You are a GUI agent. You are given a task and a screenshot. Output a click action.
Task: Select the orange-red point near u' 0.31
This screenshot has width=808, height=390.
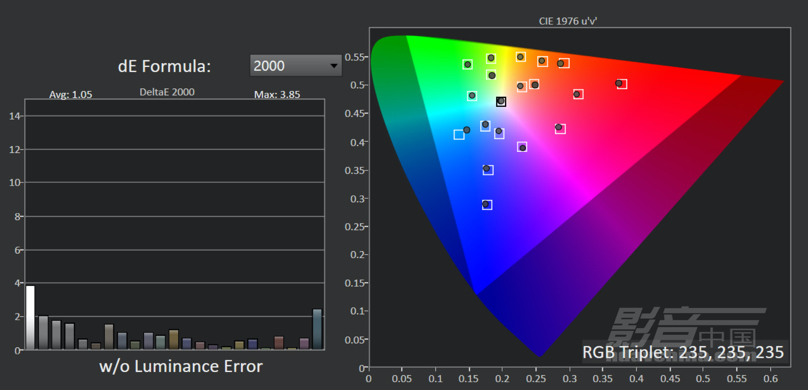coord(577,94)
